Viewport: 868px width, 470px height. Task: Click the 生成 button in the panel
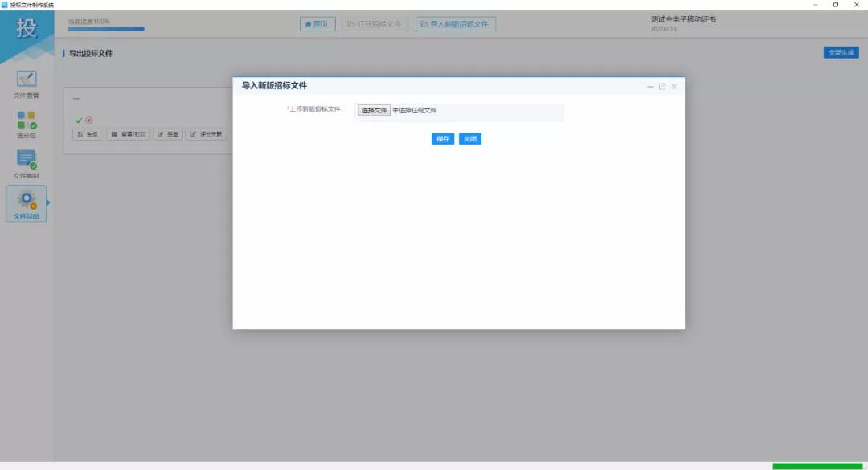click(88, 134)
